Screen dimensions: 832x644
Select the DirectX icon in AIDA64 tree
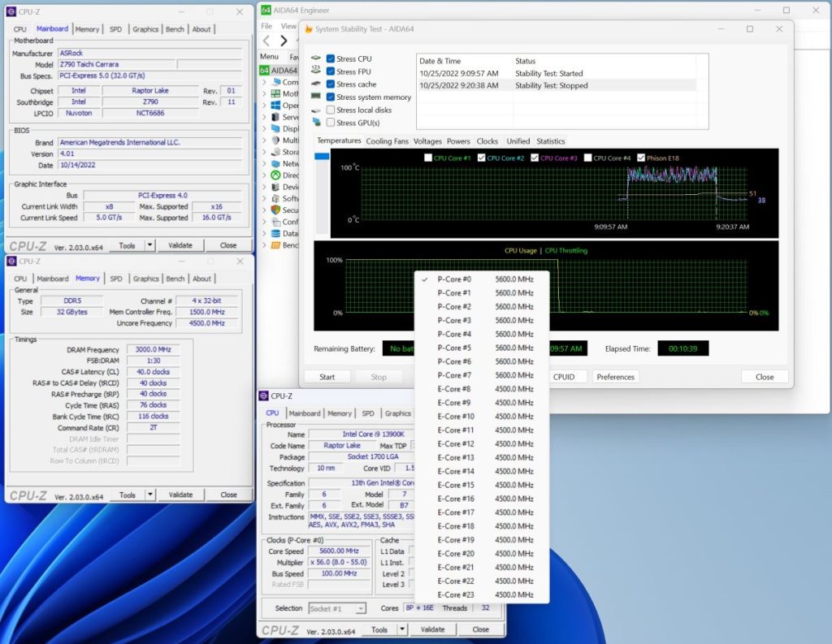[275, 175]
